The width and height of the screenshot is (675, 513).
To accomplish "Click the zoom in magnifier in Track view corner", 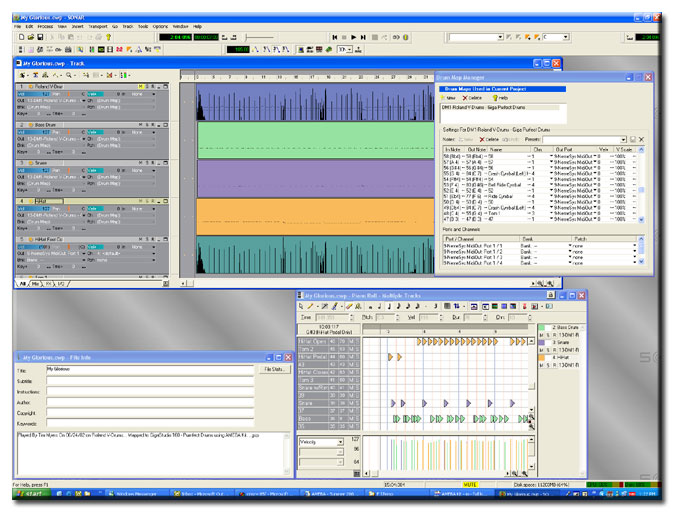I will tap(550, 284).
